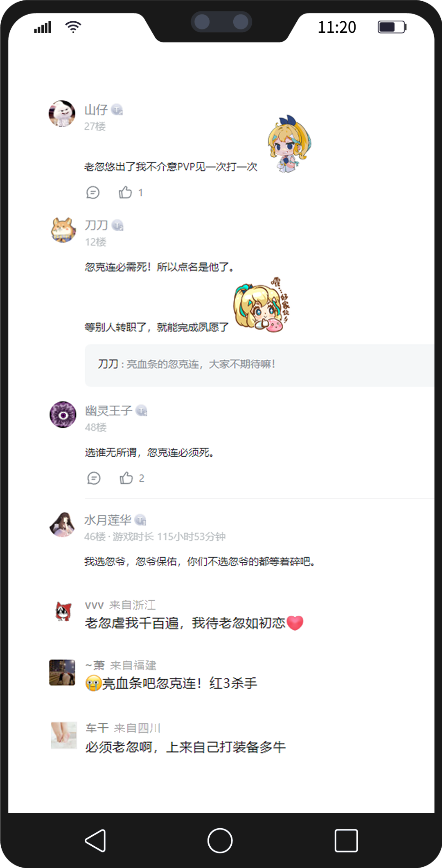Tap comment bubble under 幽灵王子's post
Viewport: 442px width, 868px height.
coord(94,478)
